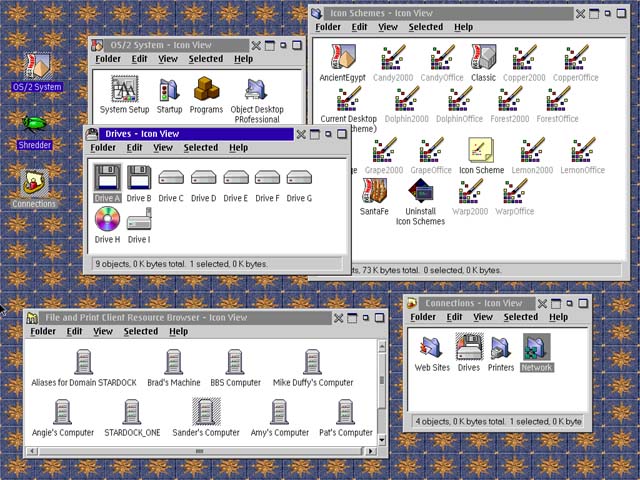
Task: Click left arrow on Resource Browser horizontal scrollbar
Action: (31, 451)
